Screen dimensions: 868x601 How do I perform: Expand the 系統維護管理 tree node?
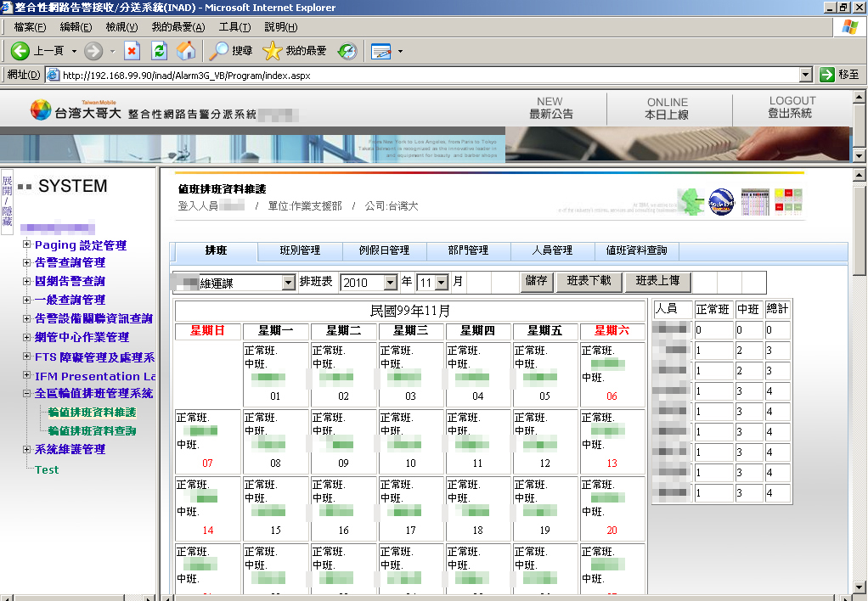point(27,449)
